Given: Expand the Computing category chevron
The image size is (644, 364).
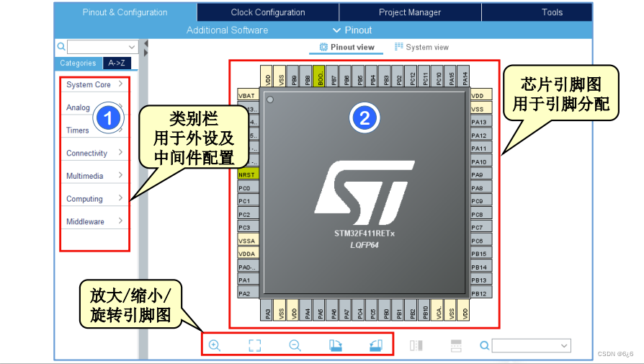Looking at the screenshot, I should 120,198.
